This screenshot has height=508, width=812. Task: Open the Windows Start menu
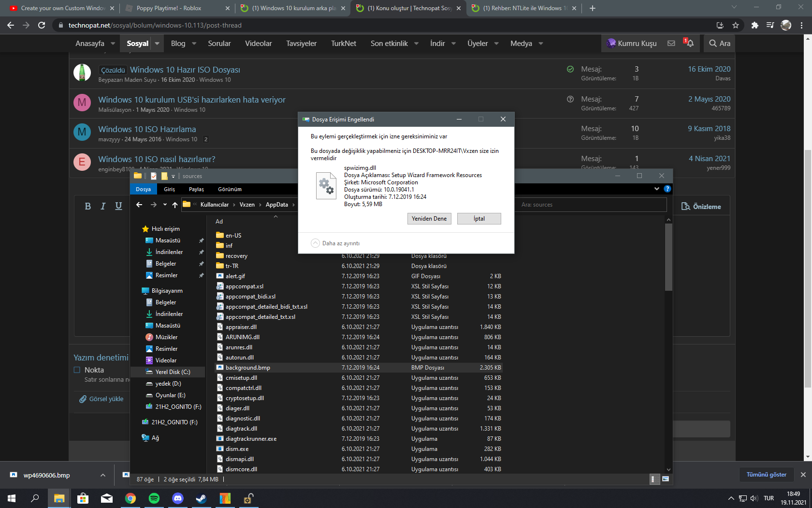pyautogui.click(x=12, y=498)
